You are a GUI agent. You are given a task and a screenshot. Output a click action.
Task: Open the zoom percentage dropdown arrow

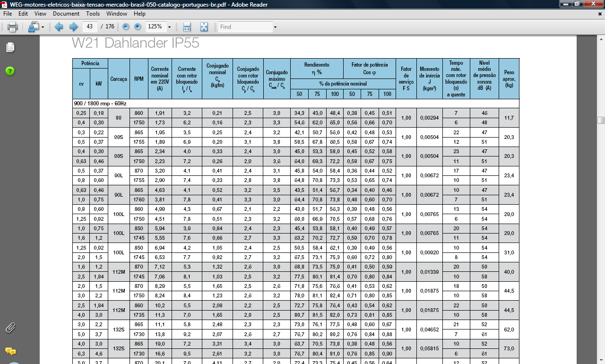(169, 27)
